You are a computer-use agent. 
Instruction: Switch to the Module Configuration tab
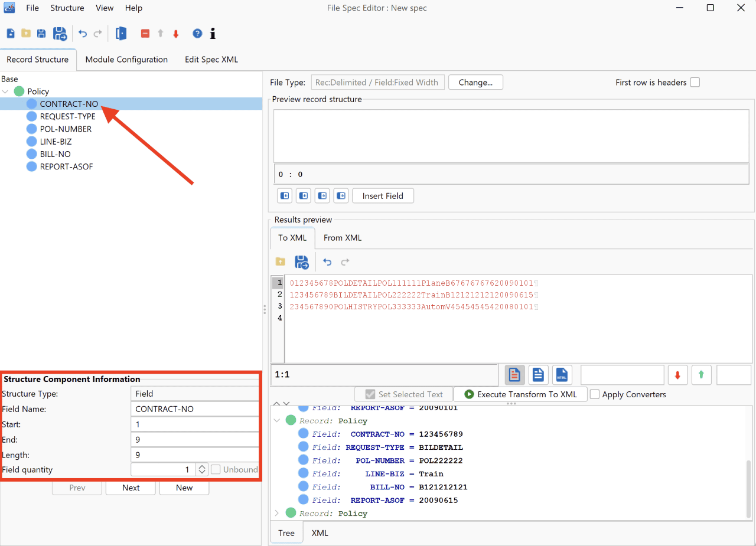click(x=126, y=60)
